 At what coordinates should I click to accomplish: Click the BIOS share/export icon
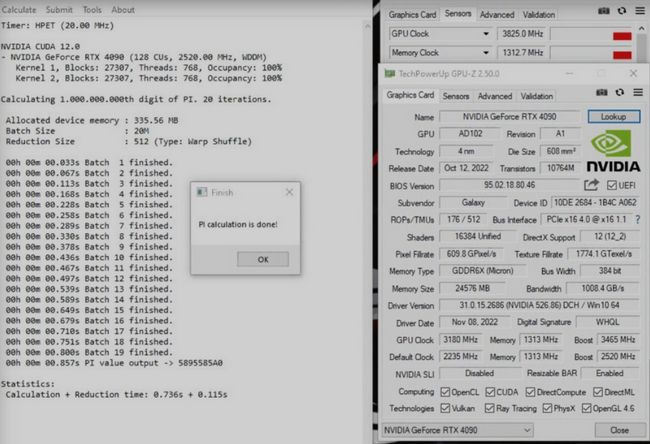(592, 185)
